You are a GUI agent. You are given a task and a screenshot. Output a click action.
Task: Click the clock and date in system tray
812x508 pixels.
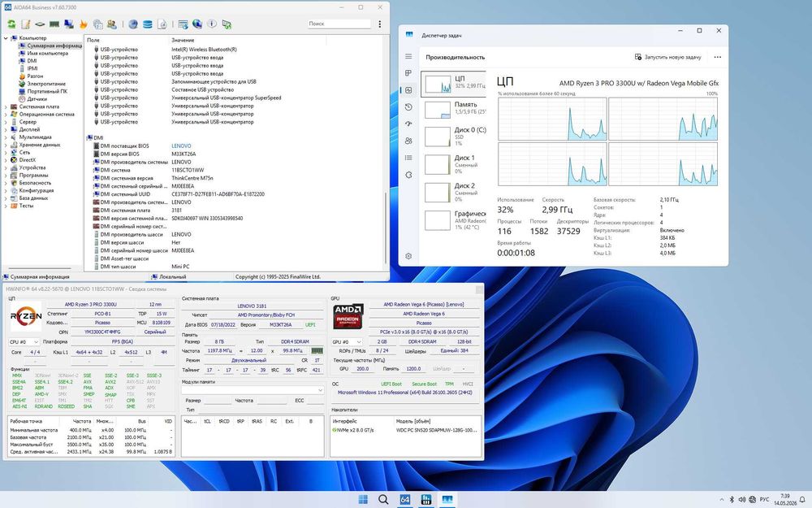[785, 500]
